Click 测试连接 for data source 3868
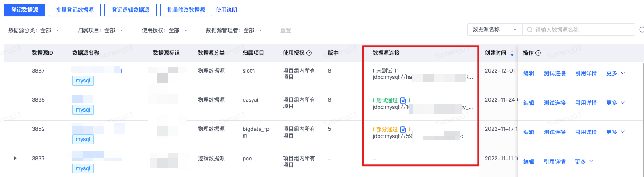This screenshot has height=177, width=644. (555, 103)
